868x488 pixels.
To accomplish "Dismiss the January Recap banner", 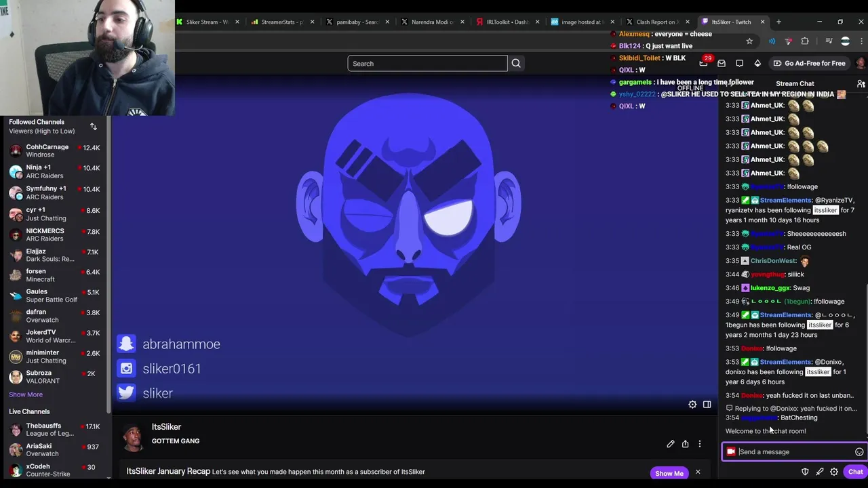I will click(697, 472).
